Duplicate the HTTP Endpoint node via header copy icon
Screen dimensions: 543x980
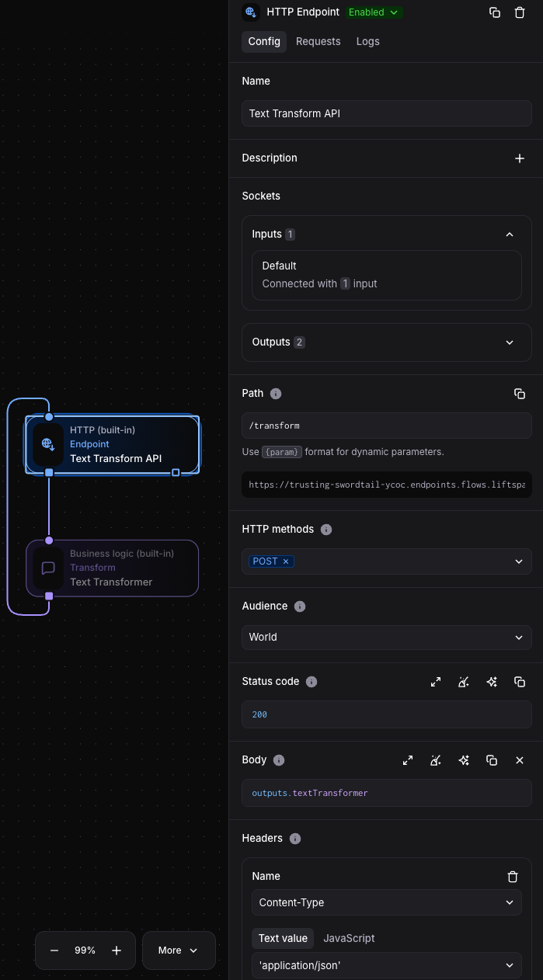494,12
